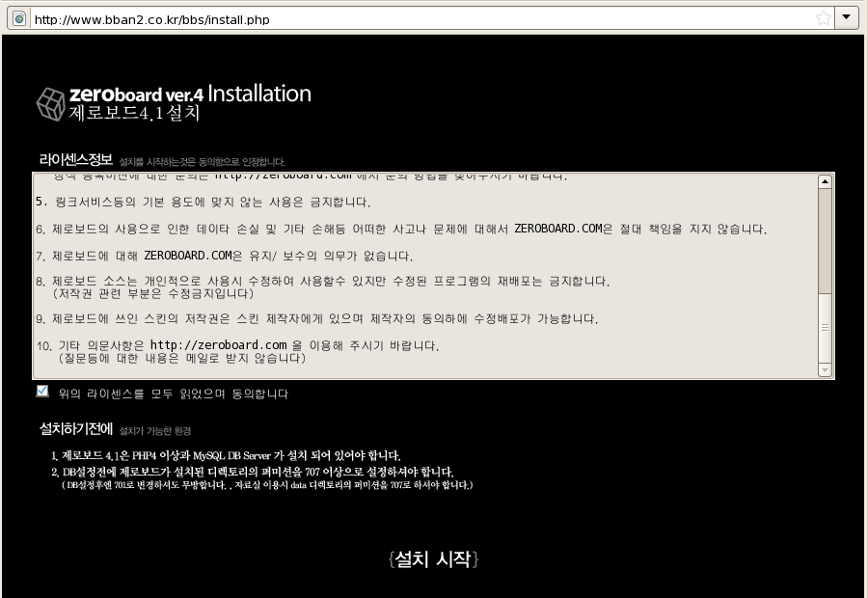The image size is (868, 598).
Task: Click the license box scroll up arrow
Action: [825, 181]
